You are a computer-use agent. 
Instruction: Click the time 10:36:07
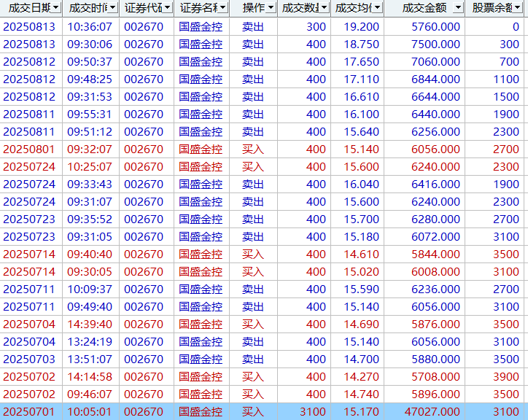pos(90,26)
